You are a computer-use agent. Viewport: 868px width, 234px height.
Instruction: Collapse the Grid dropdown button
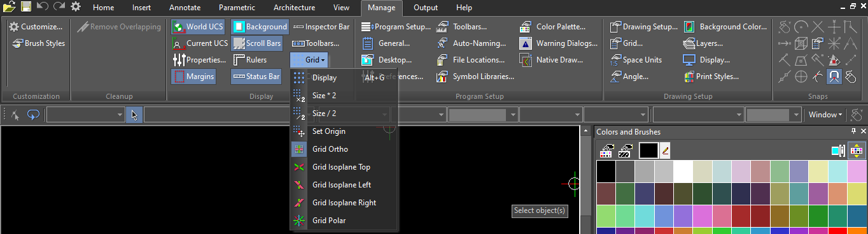(309, 60)
